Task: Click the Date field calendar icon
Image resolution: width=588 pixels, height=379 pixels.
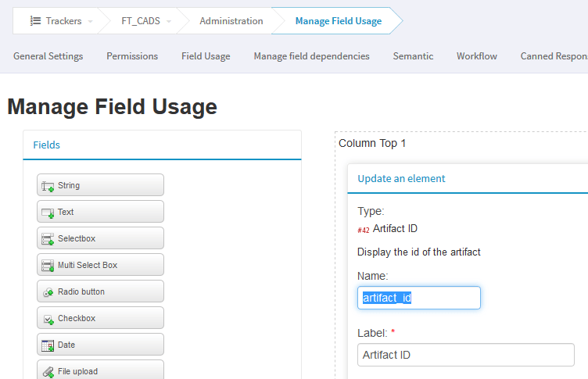Action: tap(48, 345)
